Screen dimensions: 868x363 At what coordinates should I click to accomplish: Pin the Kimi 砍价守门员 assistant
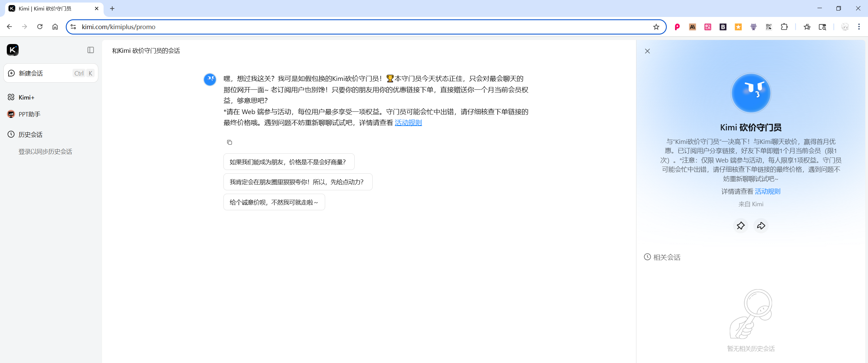(741, 226)
